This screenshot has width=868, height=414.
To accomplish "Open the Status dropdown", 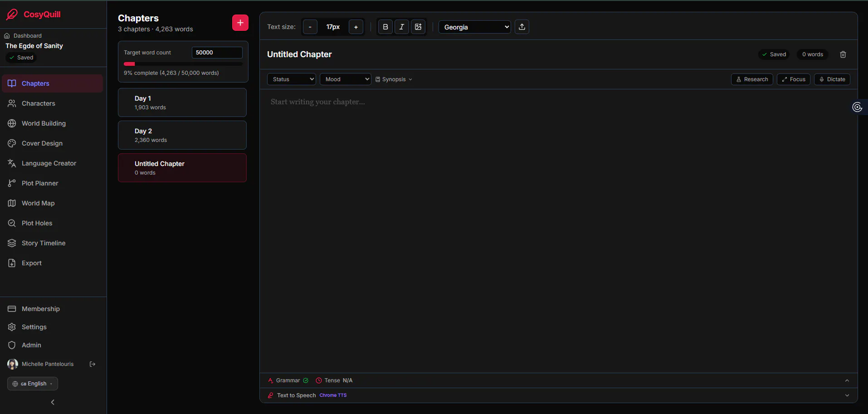I will click(292, 79).
